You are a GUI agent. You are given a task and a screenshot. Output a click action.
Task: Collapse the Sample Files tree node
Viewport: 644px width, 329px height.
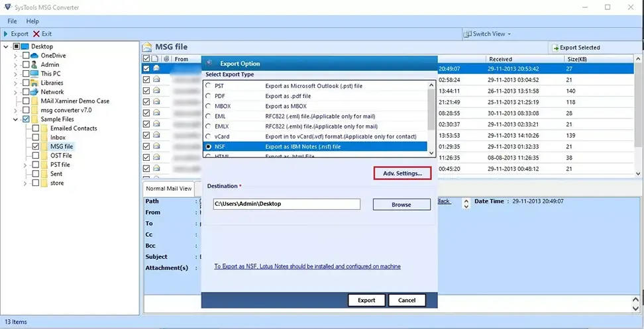tap(15, 119)
